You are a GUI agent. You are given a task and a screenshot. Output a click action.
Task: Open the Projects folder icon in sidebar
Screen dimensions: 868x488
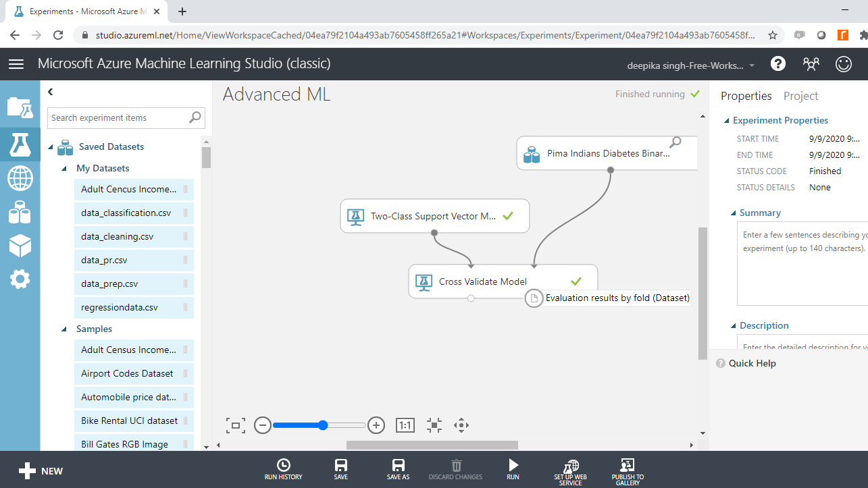[20, 107]
